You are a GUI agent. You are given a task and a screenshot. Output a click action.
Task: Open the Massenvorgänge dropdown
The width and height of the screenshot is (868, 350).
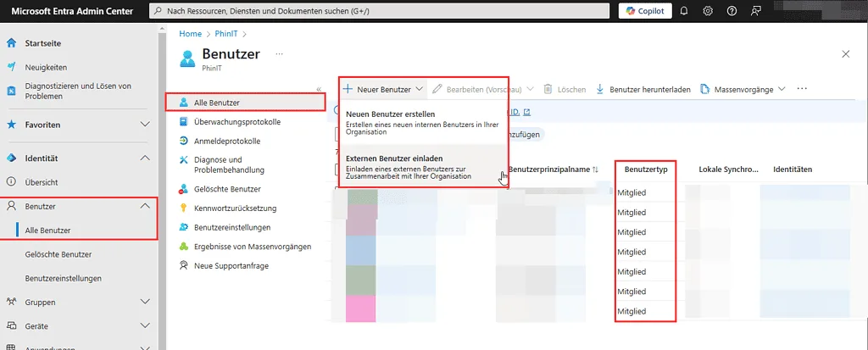pos(781,89)
